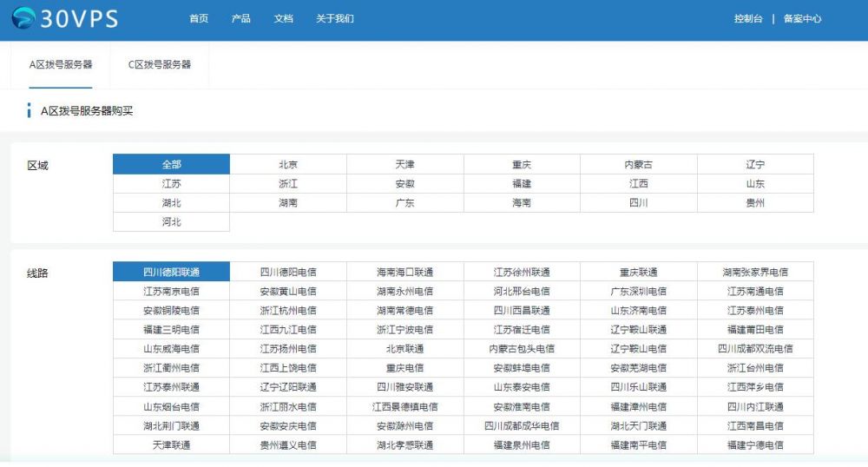Pick the 北京联通 line
868x467 pixels.
coord(404,349)
